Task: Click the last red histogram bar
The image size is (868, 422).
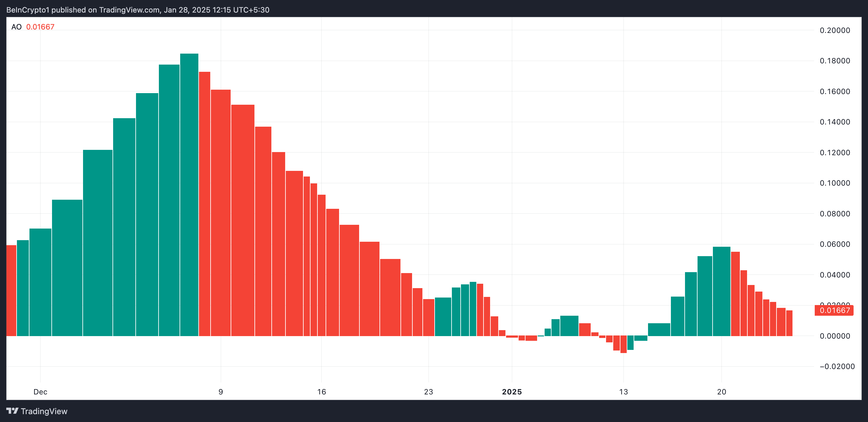Action: point(789,323)
